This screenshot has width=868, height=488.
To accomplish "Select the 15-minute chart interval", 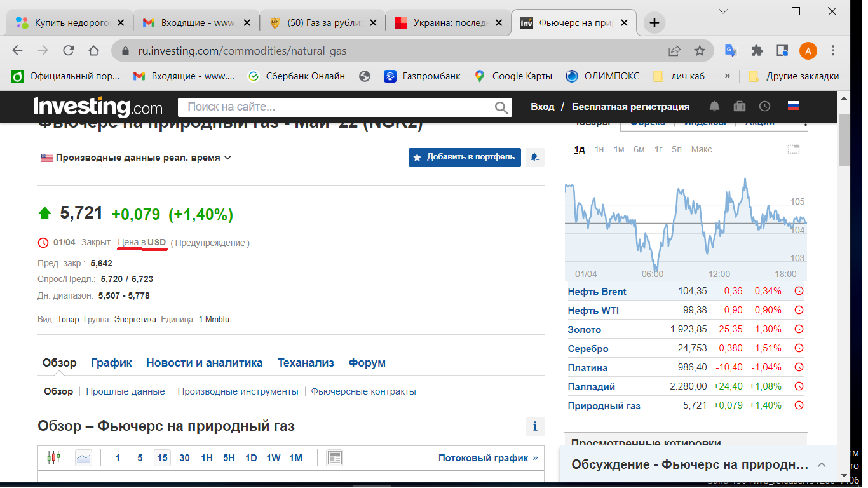I will click(162, 457).
